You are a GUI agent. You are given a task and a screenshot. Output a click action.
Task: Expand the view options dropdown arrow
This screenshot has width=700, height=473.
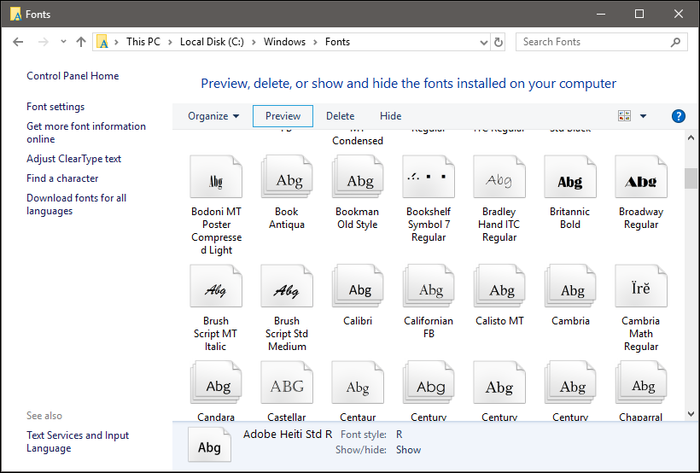click(x=643, y=116)
